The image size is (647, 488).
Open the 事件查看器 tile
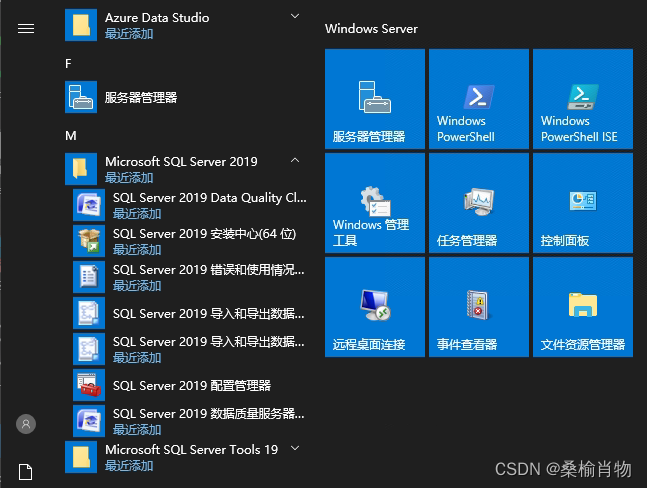[x=479, y=307]
